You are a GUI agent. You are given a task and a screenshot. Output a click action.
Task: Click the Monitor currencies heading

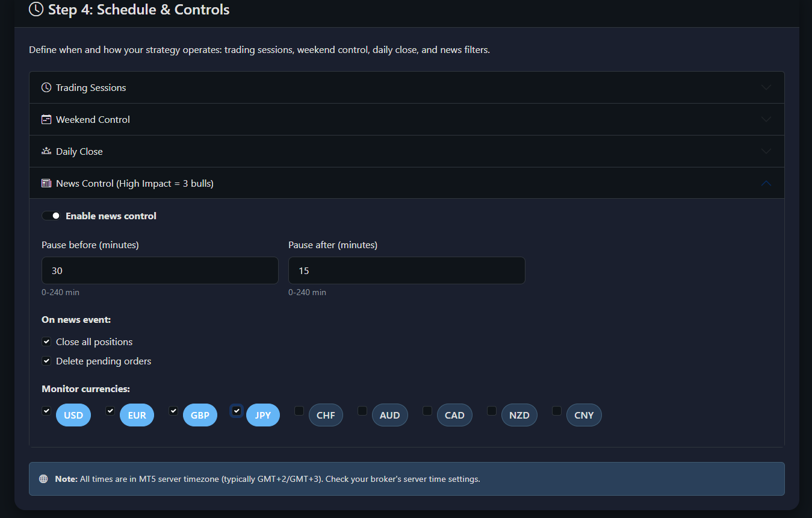pyautogui.click(x=85, y=389)
